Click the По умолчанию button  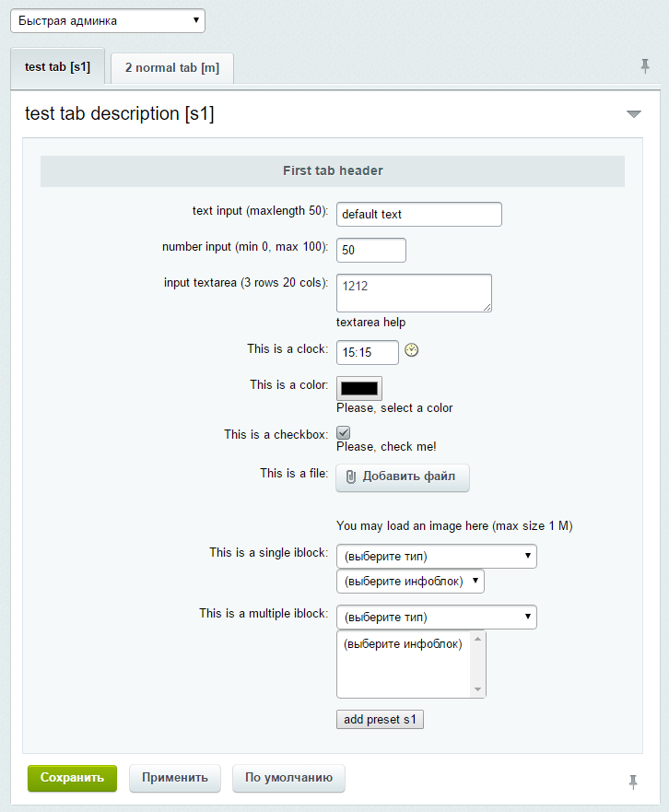pos(288,778)
